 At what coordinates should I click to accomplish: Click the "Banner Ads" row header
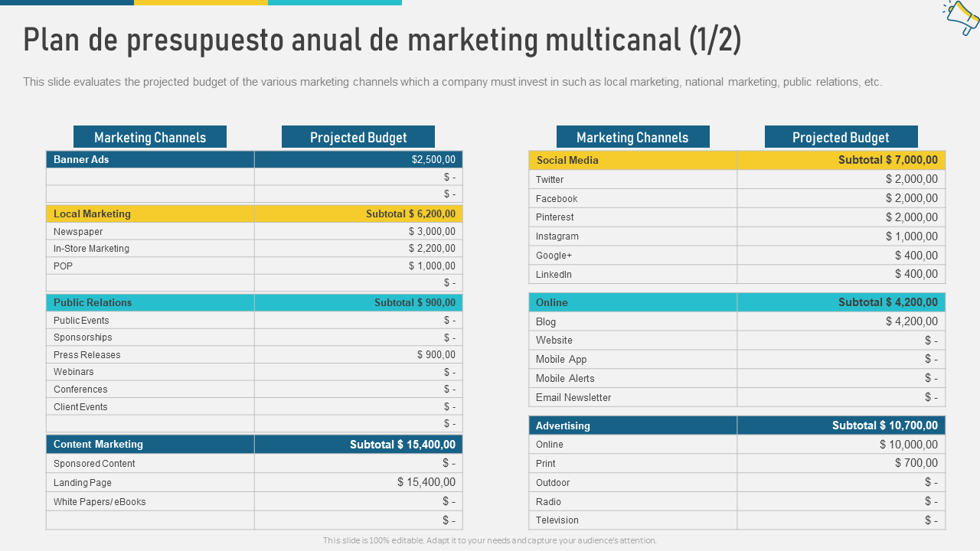[81, 160]
